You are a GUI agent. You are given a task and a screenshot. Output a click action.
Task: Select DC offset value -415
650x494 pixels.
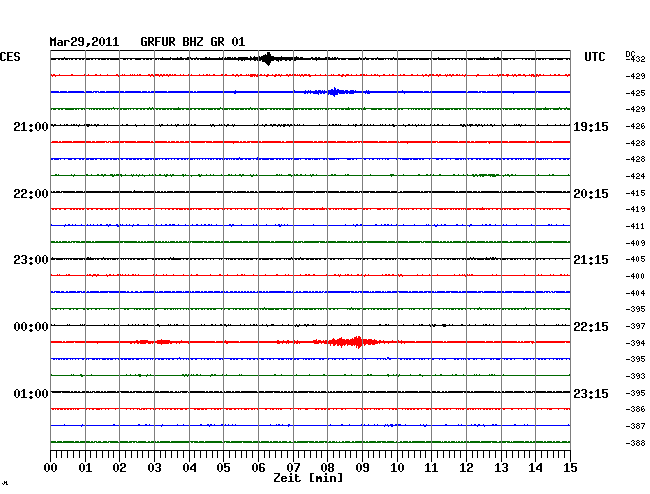tap(635, 194)
